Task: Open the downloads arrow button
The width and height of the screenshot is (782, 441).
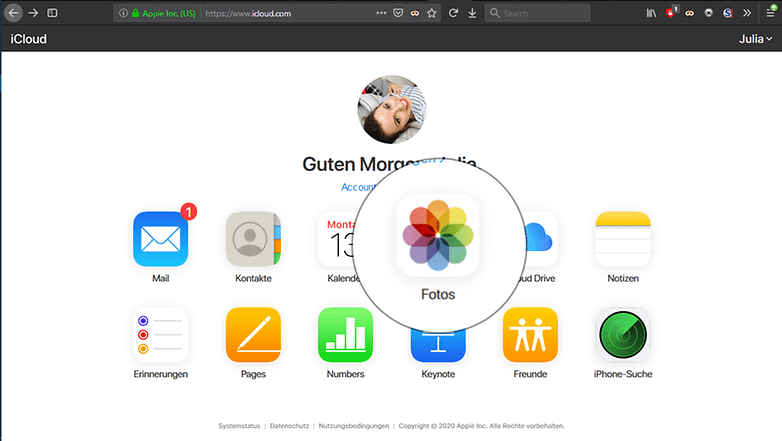Action: click(472, 13)
